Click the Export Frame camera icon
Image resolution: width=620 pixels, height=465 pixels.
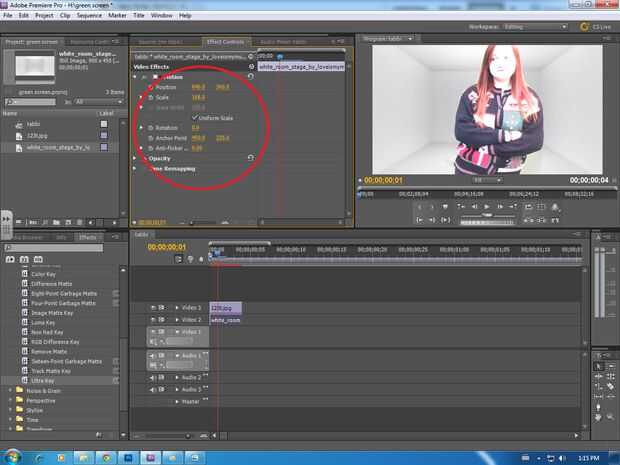(x=555, y=207)
